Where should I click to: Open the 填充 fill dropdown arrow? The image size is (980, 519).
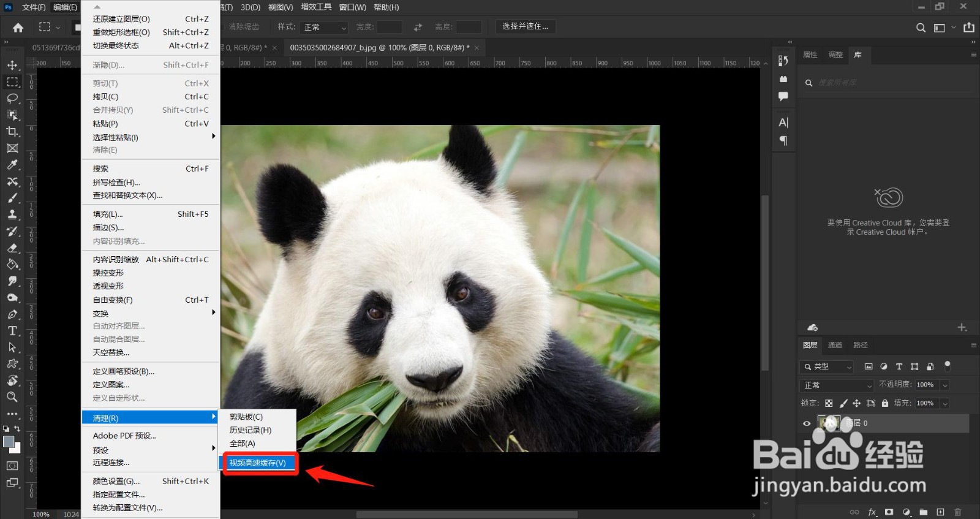tap(945, 403)
